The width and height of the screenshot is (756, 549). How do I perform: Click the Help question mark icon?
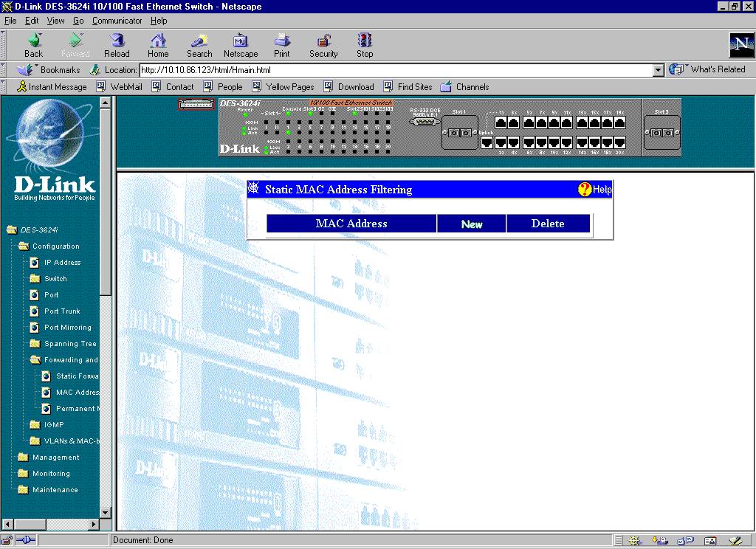click(x=585, y=190)
